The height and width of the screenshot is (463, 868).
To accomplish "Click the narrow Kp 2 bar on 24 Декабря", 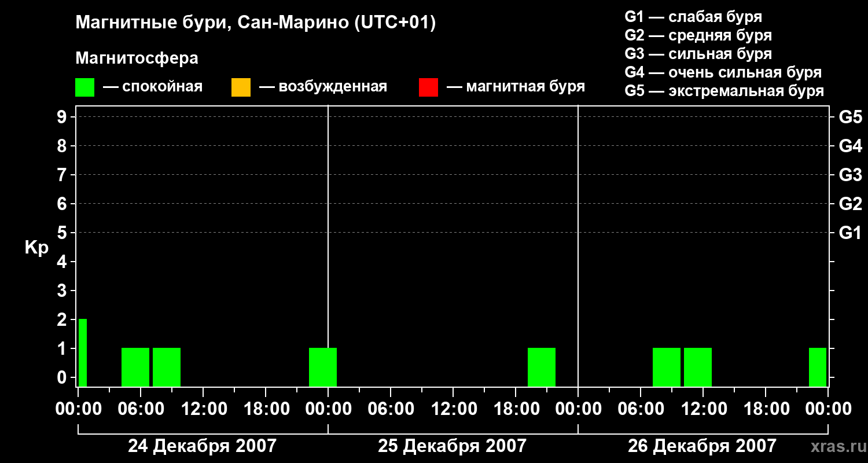I will tap(83, 352).
